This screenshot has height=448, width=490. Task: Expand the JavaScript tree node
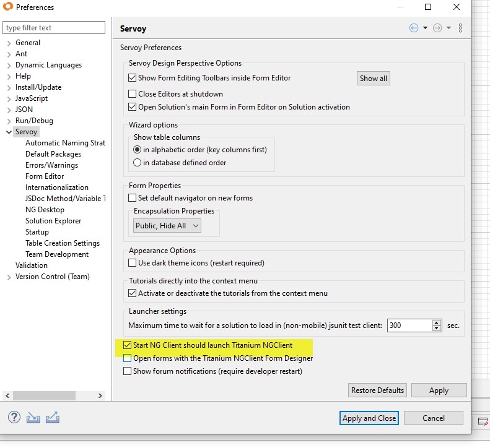9,99
